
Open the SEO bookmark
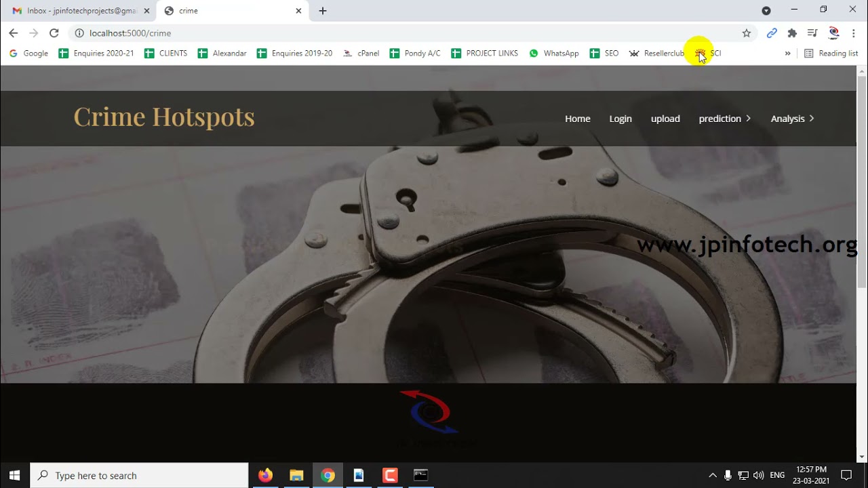(604, 54)
